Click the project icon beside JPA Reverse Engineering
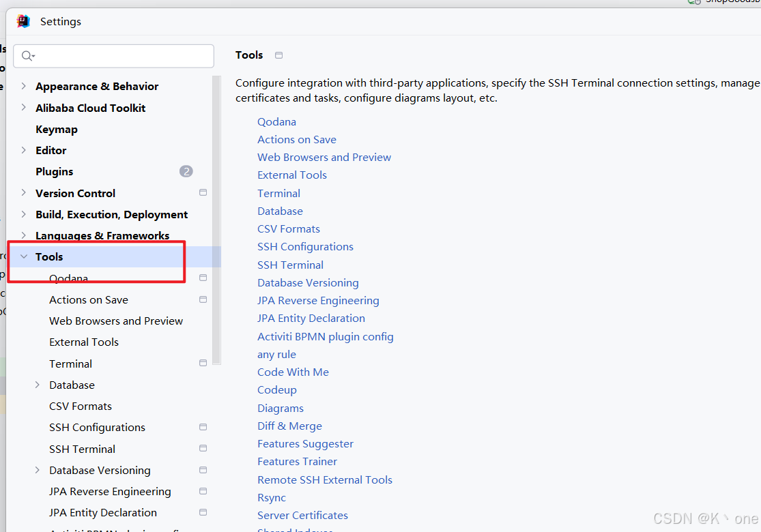The image size is (761, 532). click(x=203, y=491)
